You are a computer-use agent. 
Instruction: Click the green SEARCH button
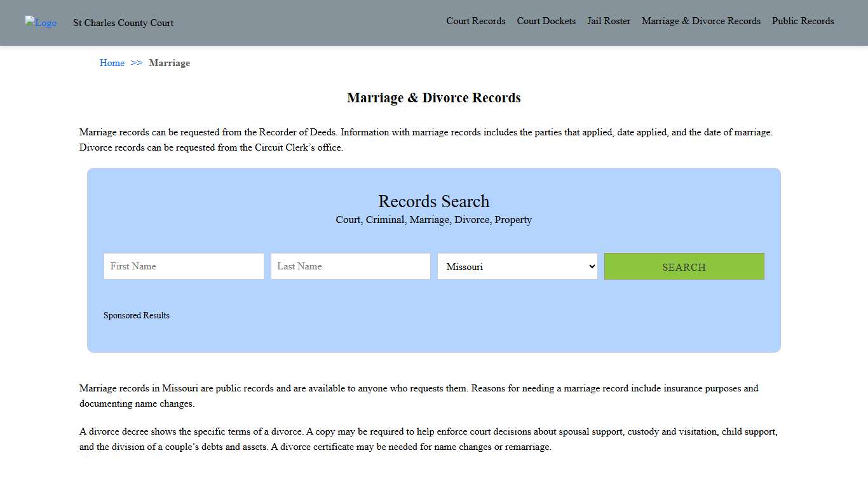point(684,266)
